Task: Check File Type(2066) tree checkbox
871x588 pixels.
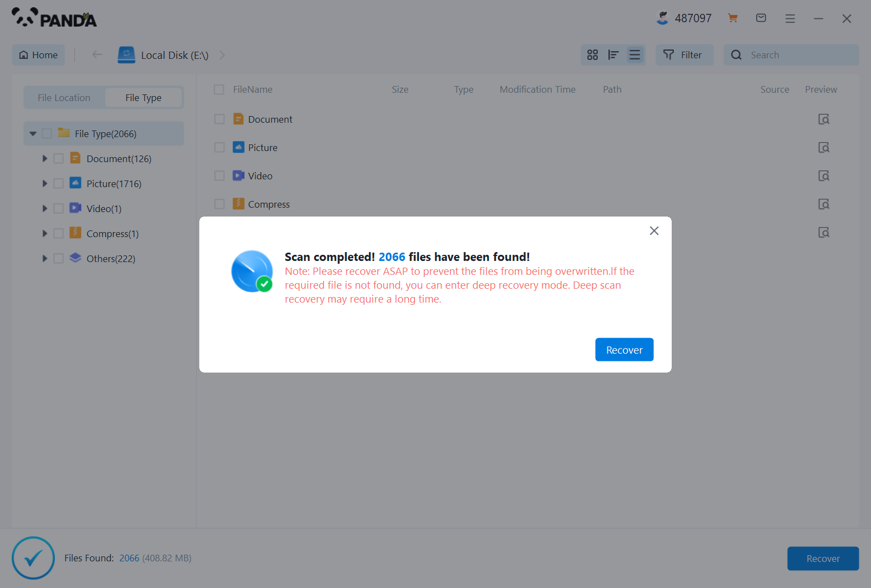Action: click(x=47, y=133)
